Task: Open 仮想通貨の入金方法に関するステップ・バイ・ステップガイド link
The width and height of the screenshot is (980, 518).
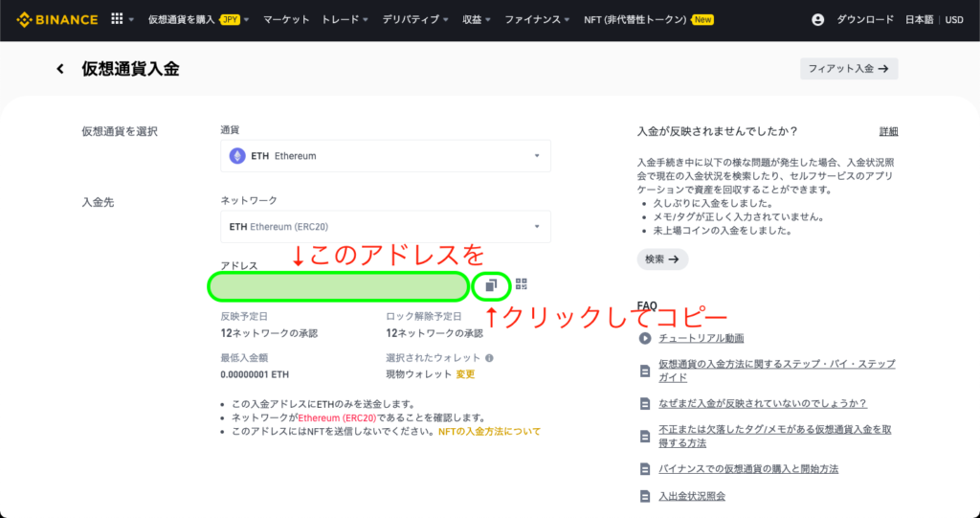Action: point(777,371)
